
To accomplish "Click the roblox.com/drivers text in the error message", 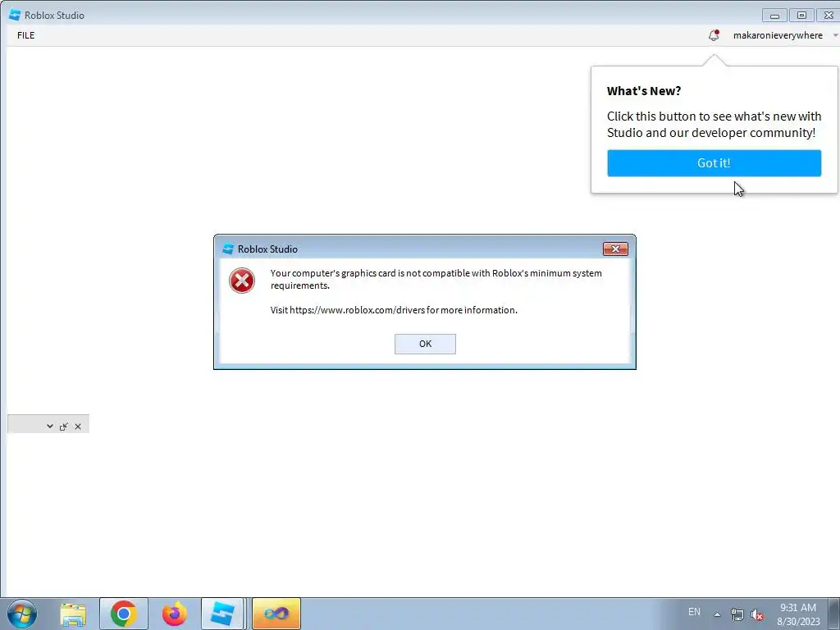I will pyautogui.click(x=358, y=310).
